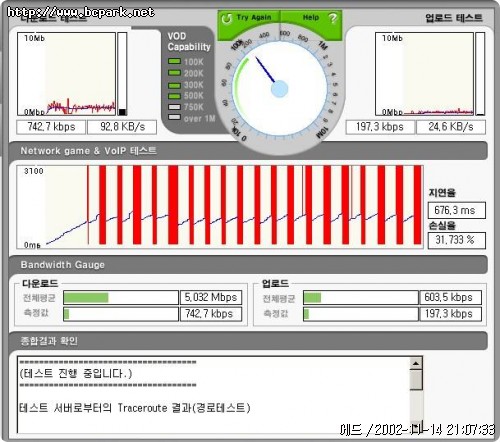The image size is (500, 442).
Task: Click the scroll up arrow in results box
Action: 416,363
